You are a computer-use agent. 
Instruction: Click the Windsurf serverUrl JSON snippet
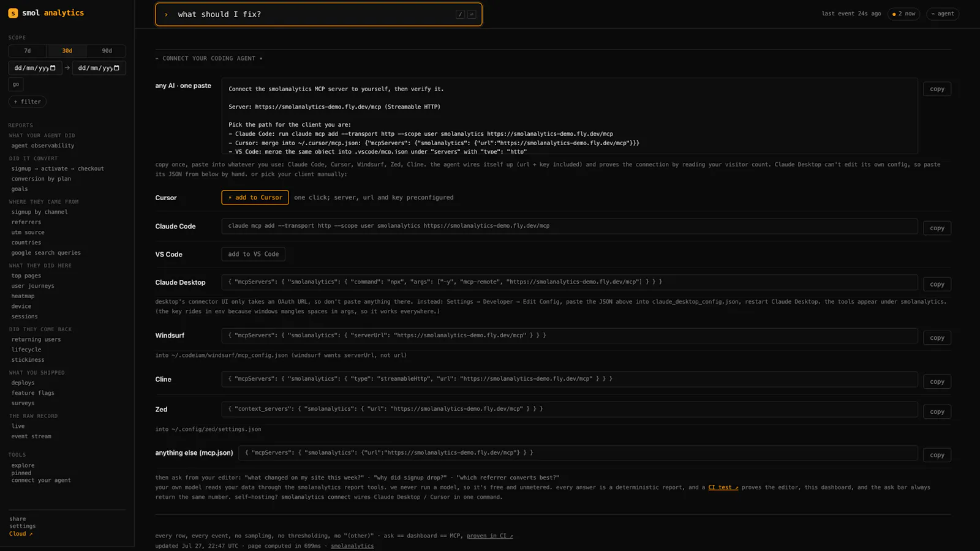coord(570,335)
